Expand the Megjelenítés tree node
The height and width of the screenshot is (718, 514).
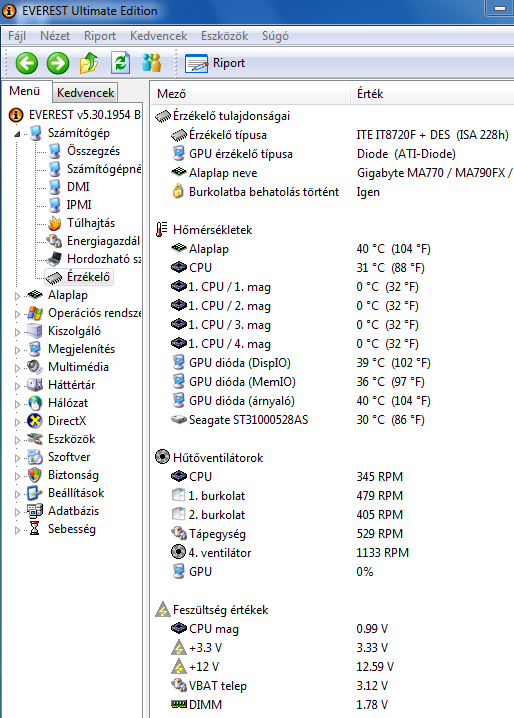[17, 350]
